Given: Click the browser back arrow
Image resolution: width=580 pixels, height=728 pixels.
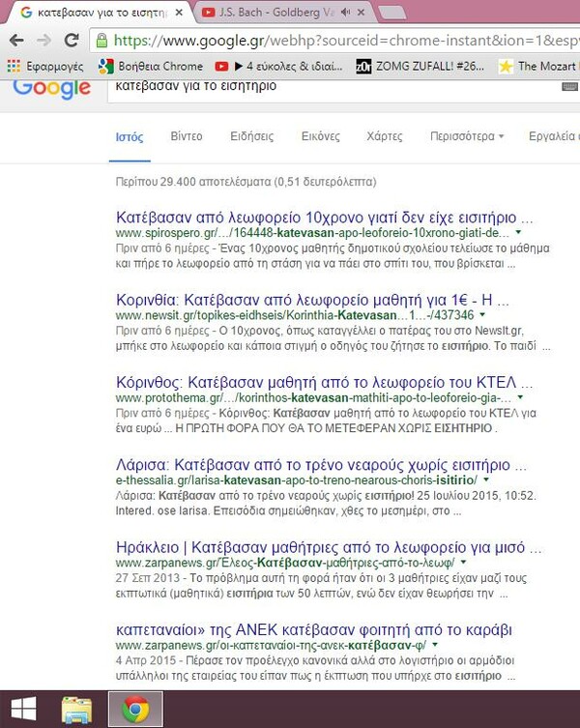Looking at the screenshot, I should [x=15, y=41].
